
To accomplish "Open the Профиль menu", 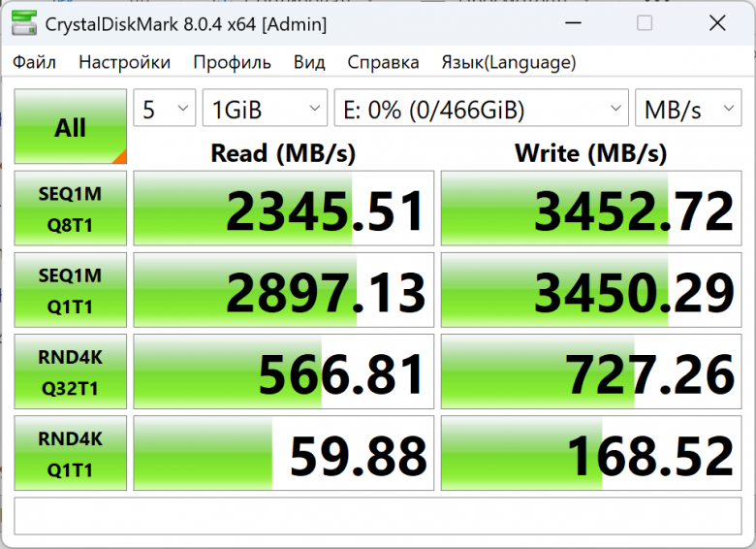I will [232, 62].
